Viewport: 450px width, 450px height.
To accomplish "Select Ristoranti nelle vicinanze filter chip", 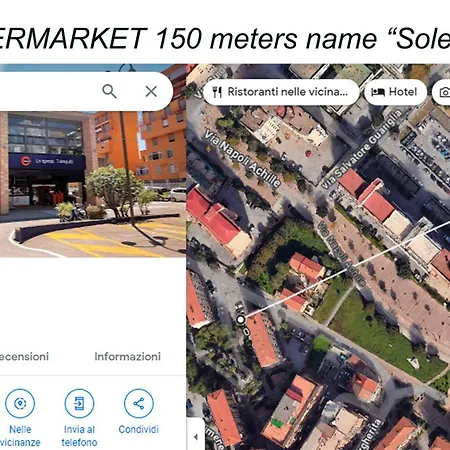I will point(281,92).
